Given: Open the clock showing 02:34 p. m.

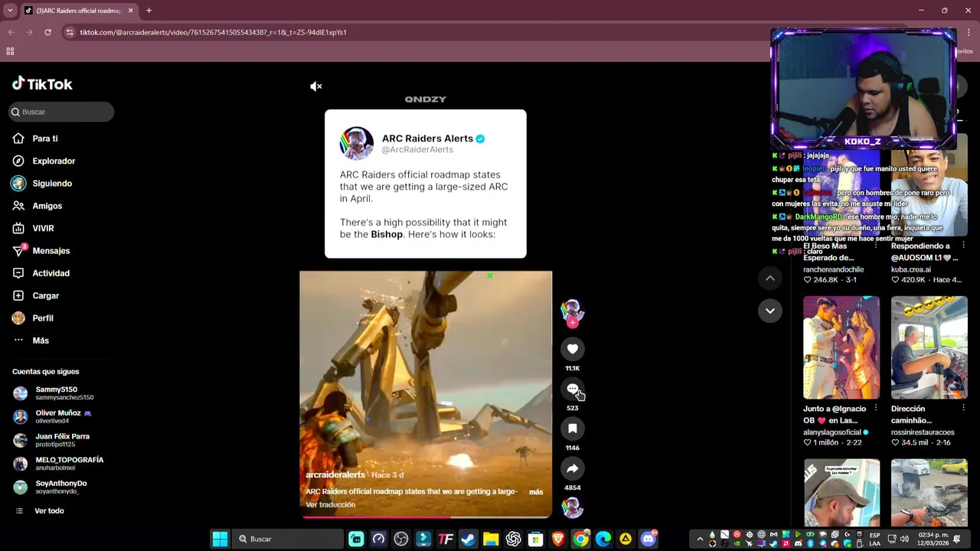Looking at the screenshot, I should [933, 539].
